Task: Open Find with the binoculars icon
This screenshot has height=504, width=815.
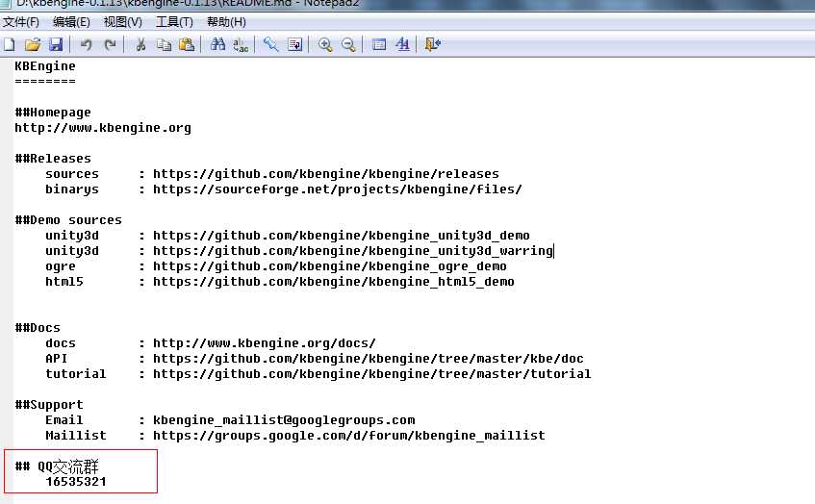Action: [x=217, y=44]
